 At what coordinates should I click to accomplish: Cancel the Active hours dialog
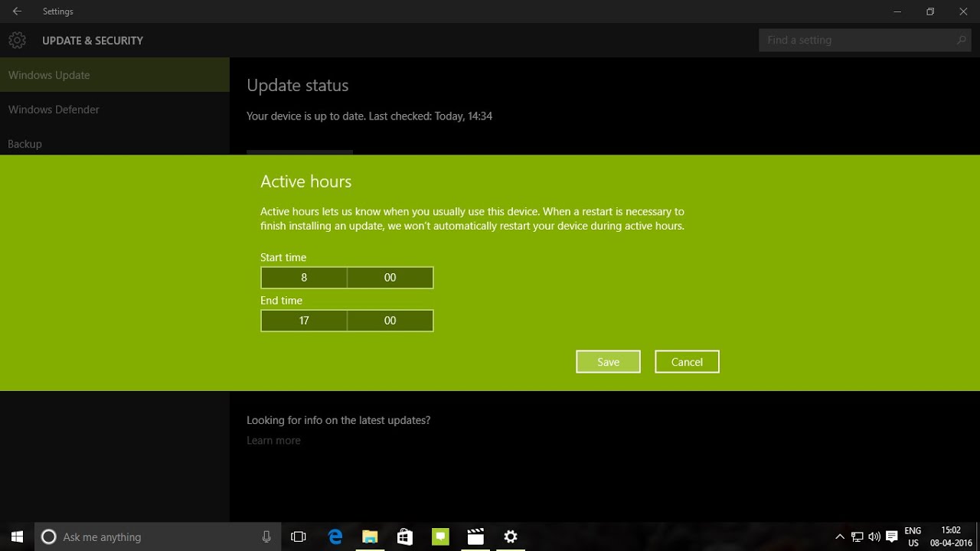pyautogui.click(x=687, y=362)
